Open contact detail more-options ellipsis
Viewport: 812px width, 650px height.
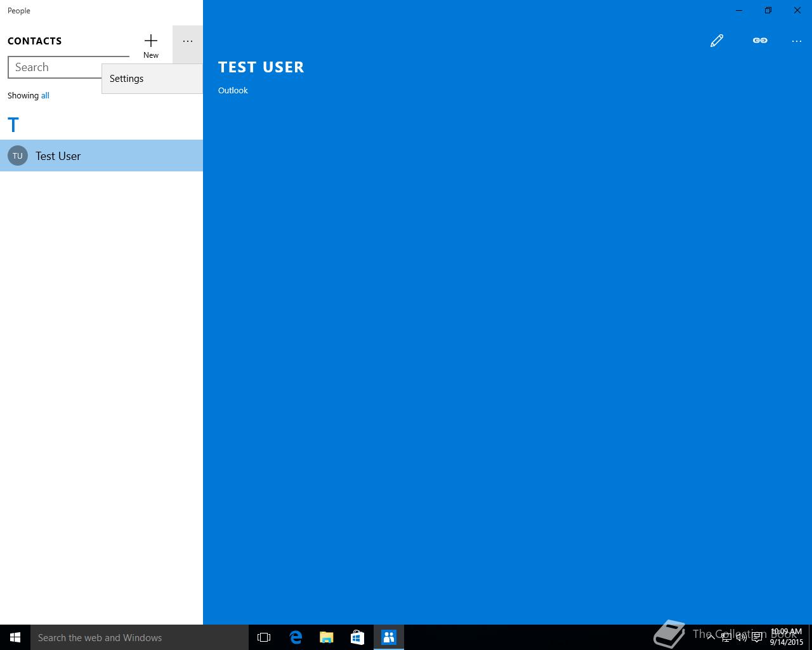(797, 41)
